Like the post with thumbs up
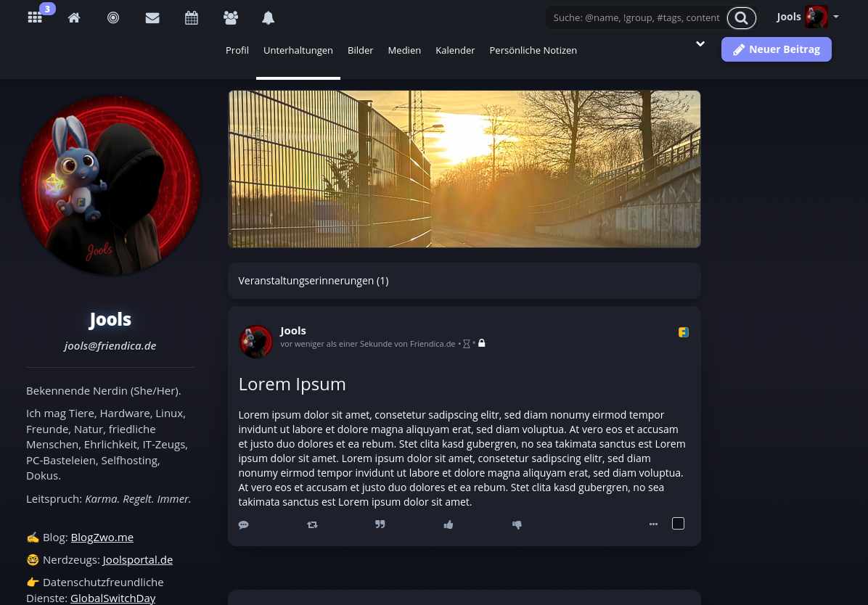 [x=449, y=524]
